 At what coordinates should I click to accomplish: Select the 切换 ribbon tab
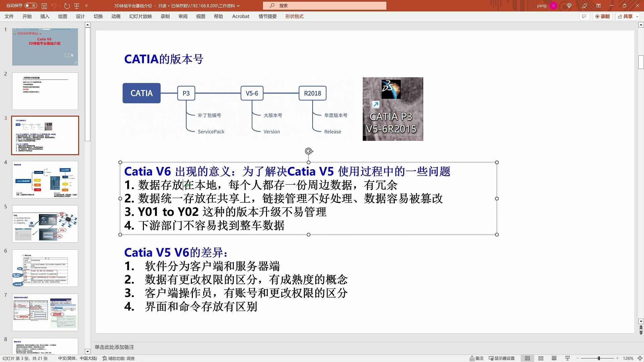[98, 16]
